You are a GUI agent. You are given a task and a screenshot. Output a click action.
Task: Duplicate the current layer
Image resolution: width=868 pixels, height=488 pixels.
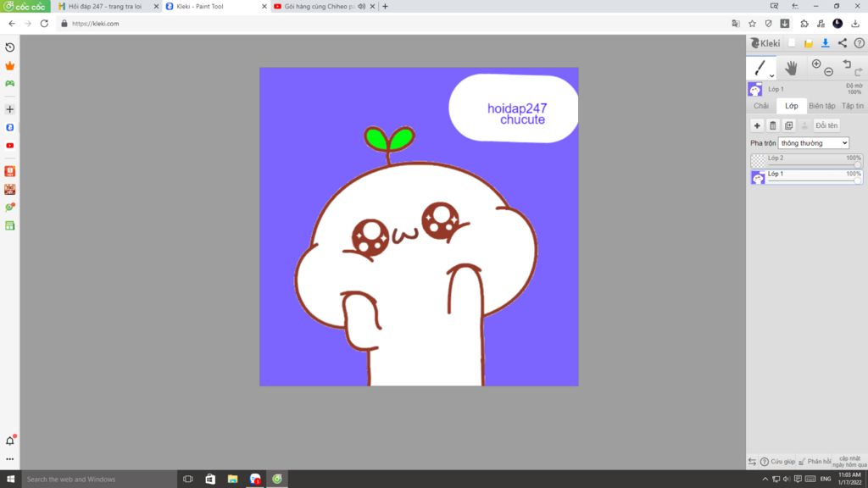pos(789,125)
